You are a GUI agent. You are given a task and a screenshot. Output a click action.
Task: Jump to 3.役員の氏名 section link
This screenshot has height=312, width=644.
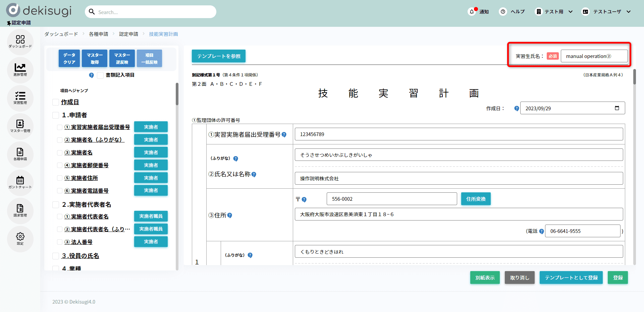(80, 256)
